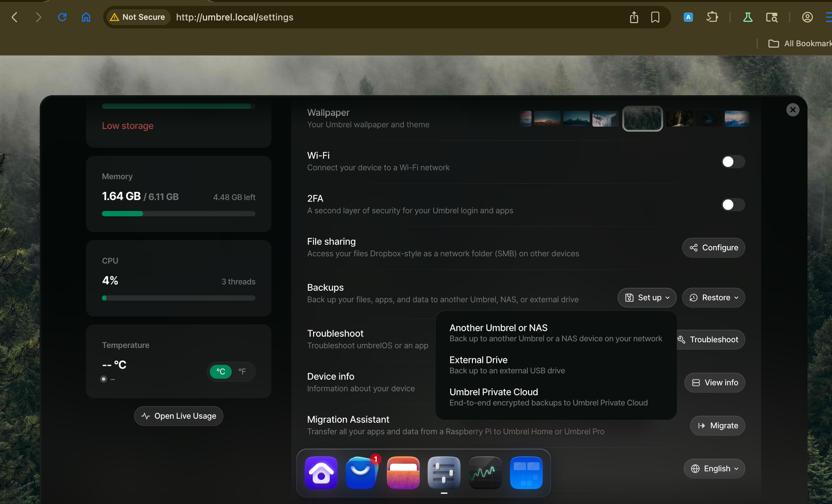This screenshot has height=504, width=832.
Task: Reload the umbrel.local page
Action: pyautogui.click(x=62, y=17)
